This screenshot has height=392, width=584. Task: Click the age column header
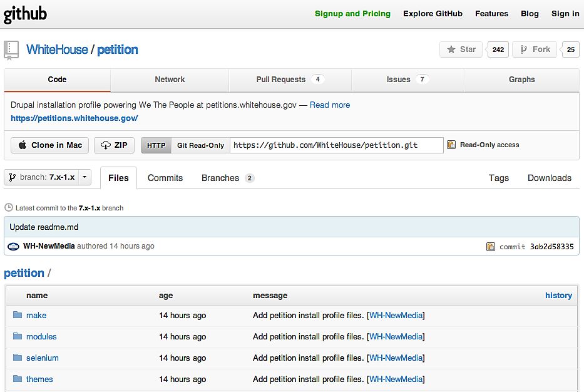pyautogui.click(x=166, y=296)
